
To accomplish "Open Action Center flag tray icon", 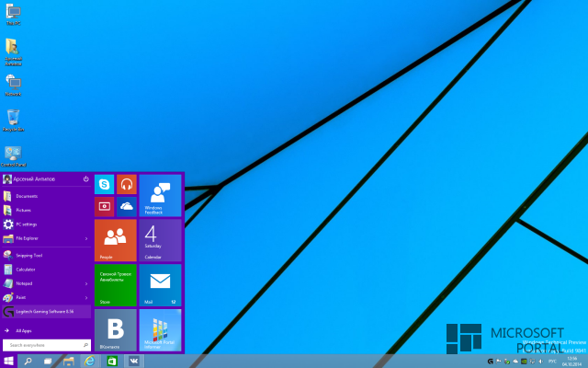I will (498, 362).
